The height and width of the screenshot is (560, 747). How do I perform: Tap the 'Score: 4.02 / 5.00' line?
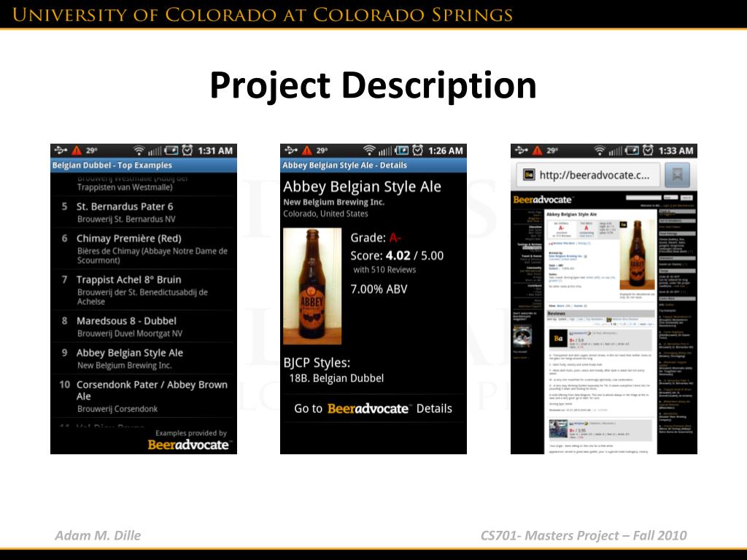pyautogui.click(x=397, y=256)
